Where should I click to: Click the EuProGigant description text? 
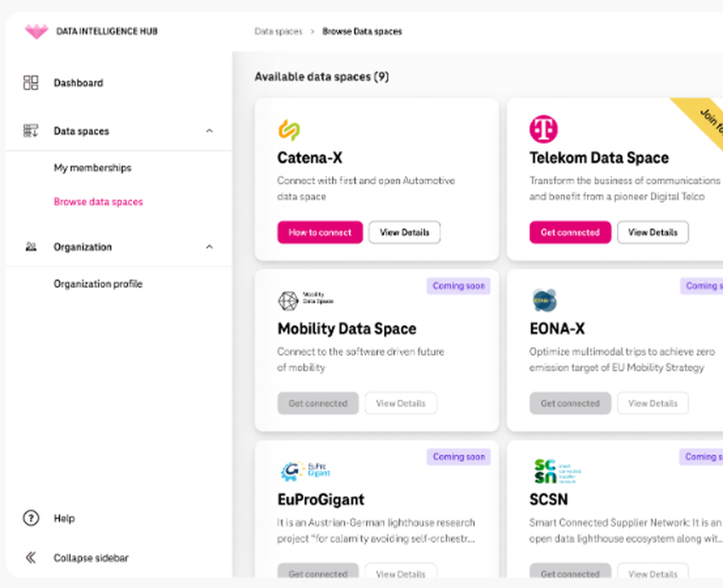(x=376, y=530)
